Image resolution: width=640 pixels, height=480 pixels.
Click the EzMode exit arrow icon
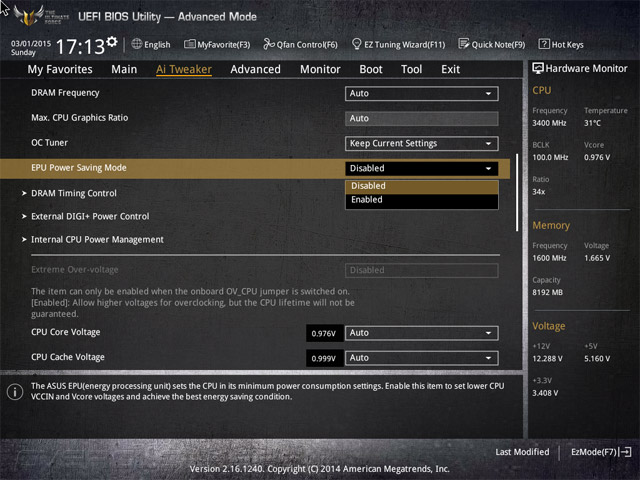(625, 452)
